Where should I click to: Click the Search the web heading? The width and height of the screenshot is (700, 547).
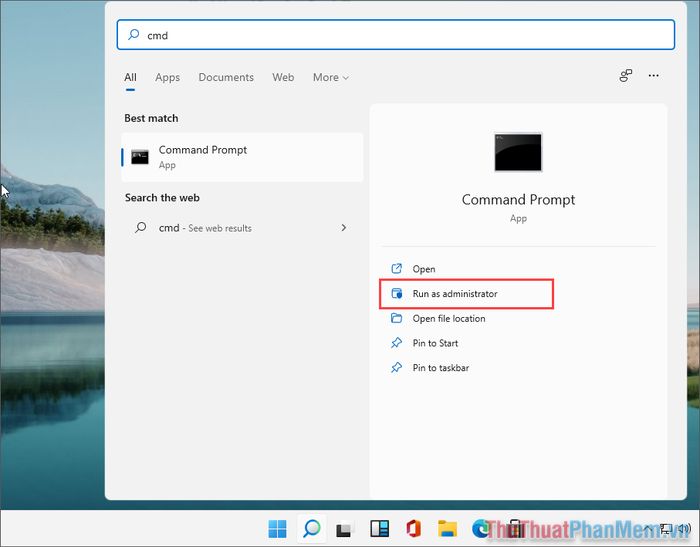162,198
